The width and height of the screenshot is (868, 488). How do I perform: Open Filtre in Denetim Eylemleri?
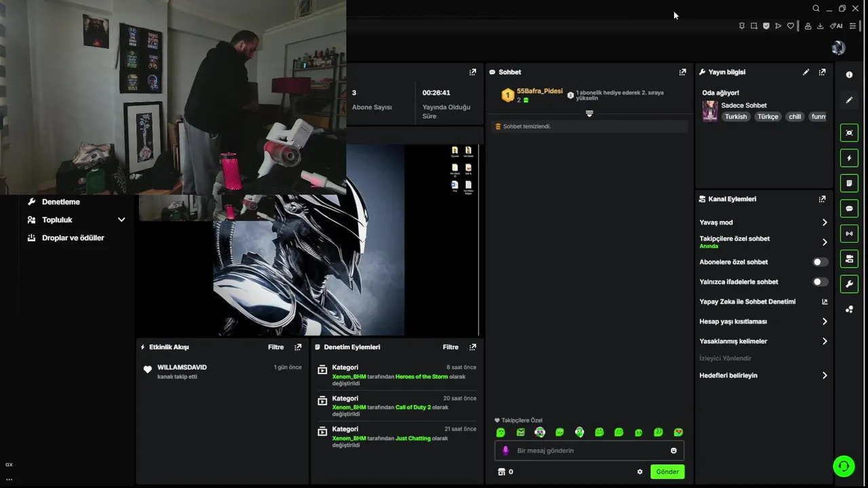[x=450, y=347]
